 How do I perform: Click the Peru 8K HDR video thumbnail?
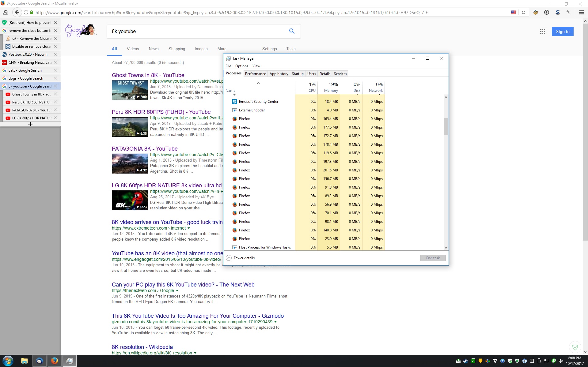(x=130, y=127)
